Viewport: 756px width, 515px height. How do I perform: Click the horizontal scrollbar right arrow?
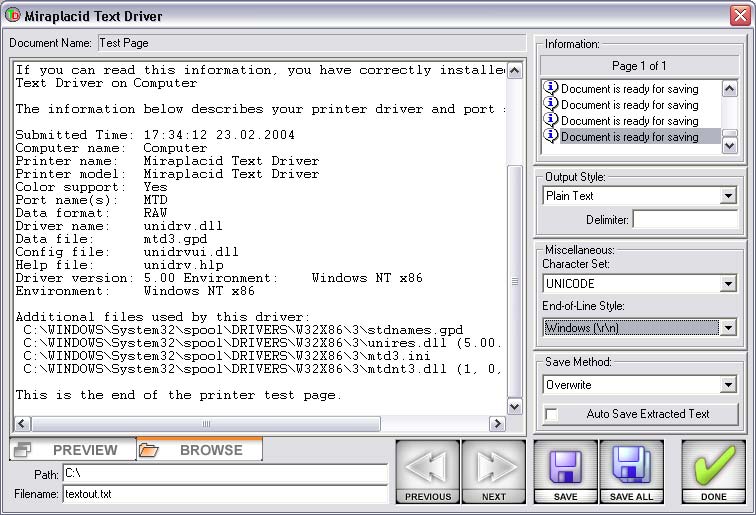[x=497, y=424]
